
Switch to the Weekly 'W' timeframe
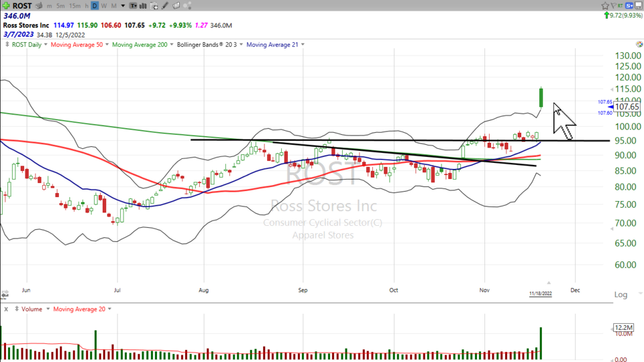(x=104, y=6)
